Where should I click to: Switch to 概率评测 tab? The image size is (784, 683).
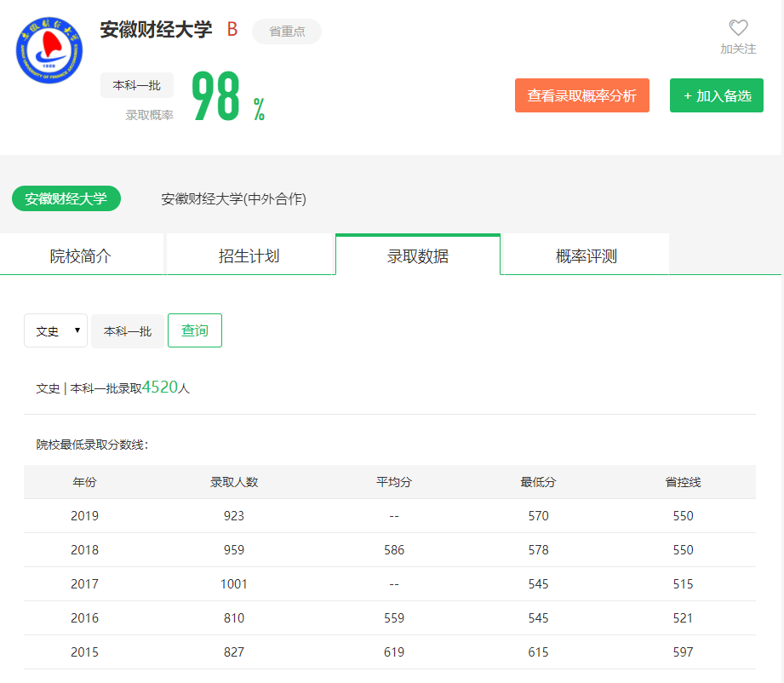click(x=586, y=255)
